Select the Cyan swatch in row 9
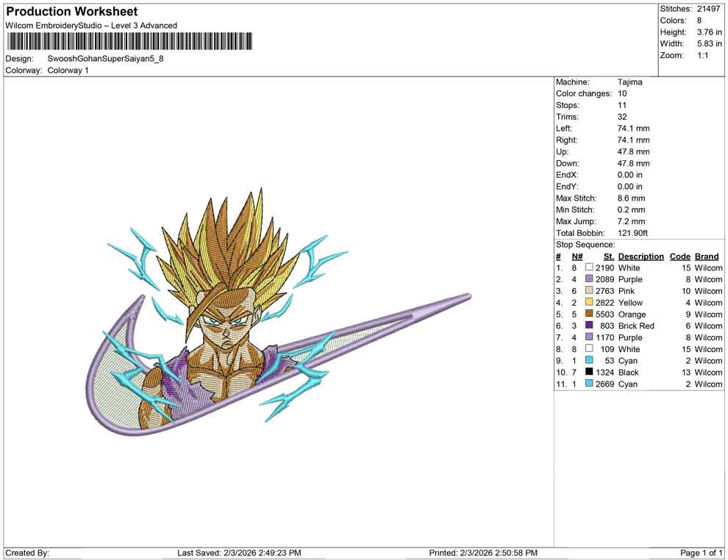 (588, 361)
